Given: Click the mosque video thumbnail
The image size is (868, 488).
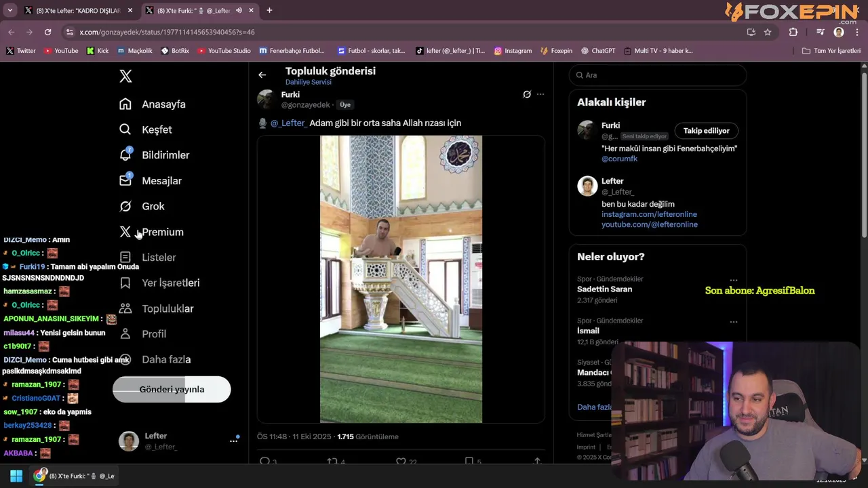Looking at the screenshot, I should click(x=401, y=279).
